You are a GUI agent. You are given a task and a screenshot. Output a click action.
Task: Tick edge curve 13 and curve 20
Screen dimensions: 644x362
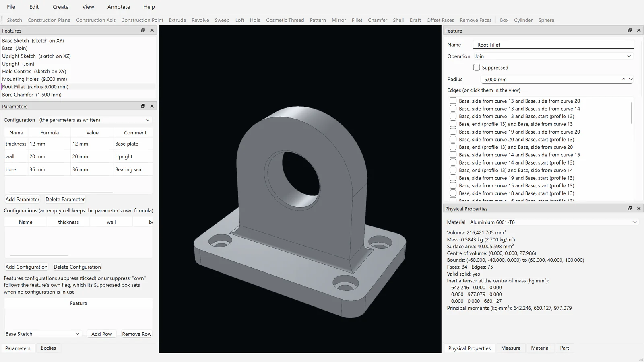(453, 101)
